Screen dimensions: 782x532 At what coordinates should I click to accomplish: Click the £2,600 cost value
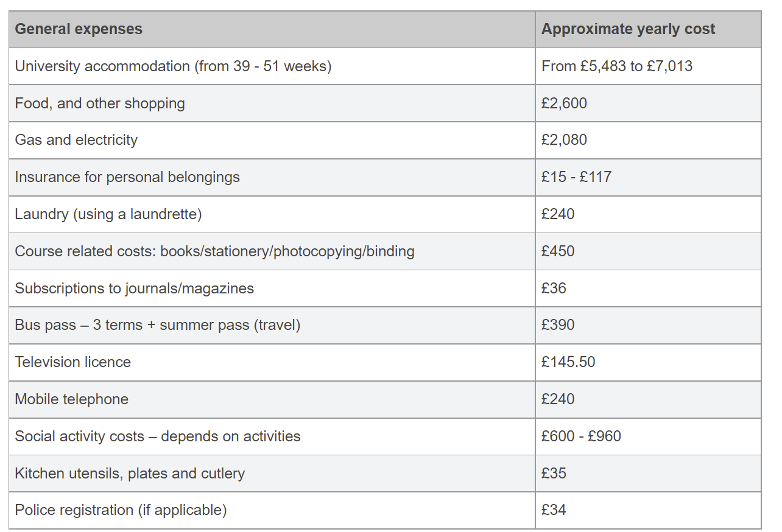[x=564, y=103]
